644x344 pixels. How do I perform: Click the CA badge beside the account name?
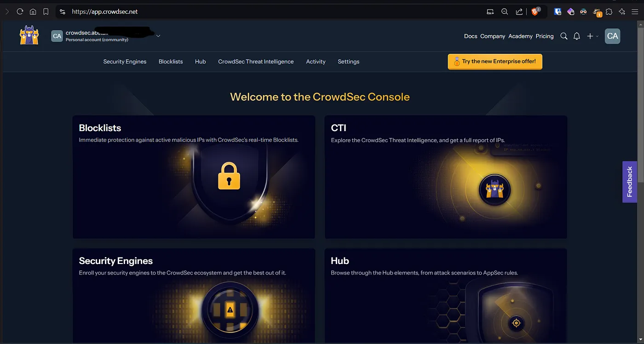(57, 36)
